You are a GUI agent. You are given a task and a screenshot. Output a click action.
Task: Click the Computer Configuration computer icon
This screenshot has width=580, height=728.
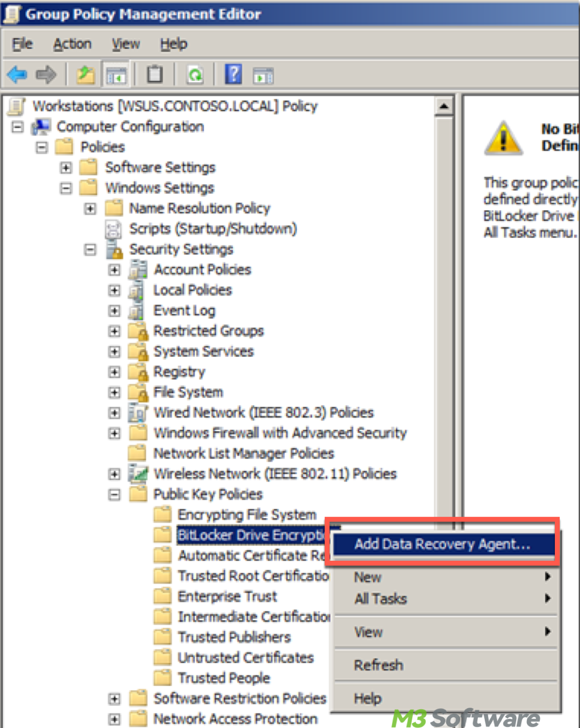pos(41,127)
